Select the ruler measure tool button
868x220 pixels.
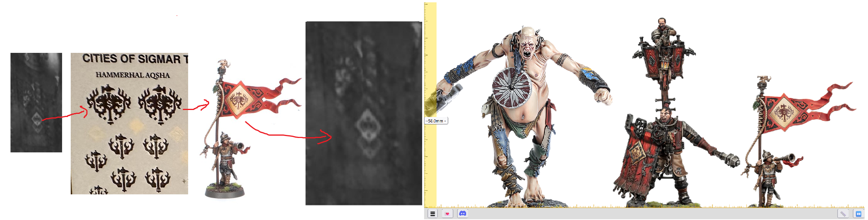[x=843, y=214]
